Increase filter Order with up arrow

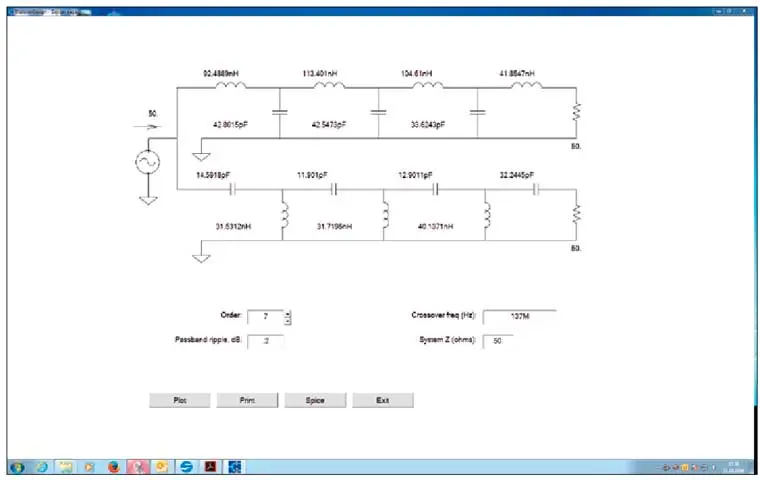(288, 314)
